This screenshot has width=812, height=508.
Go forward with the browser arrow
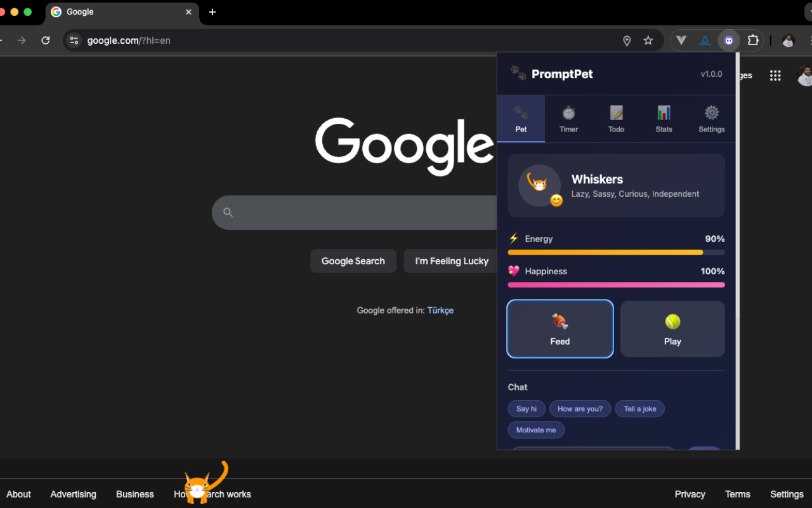point(22,41)
